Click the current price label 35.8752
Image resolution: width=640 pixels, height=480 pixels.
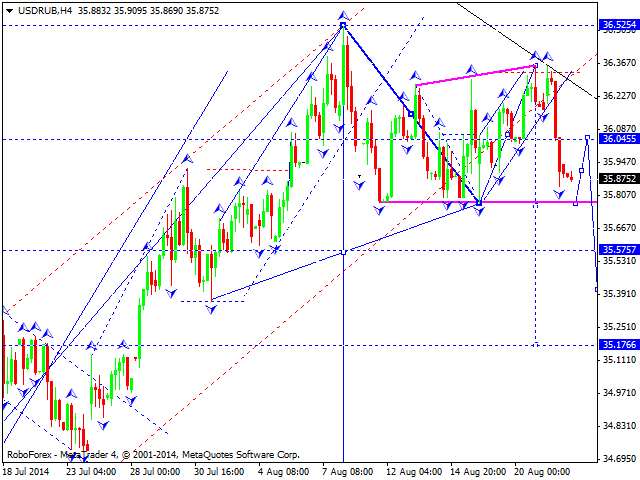[x=619, y=178]
